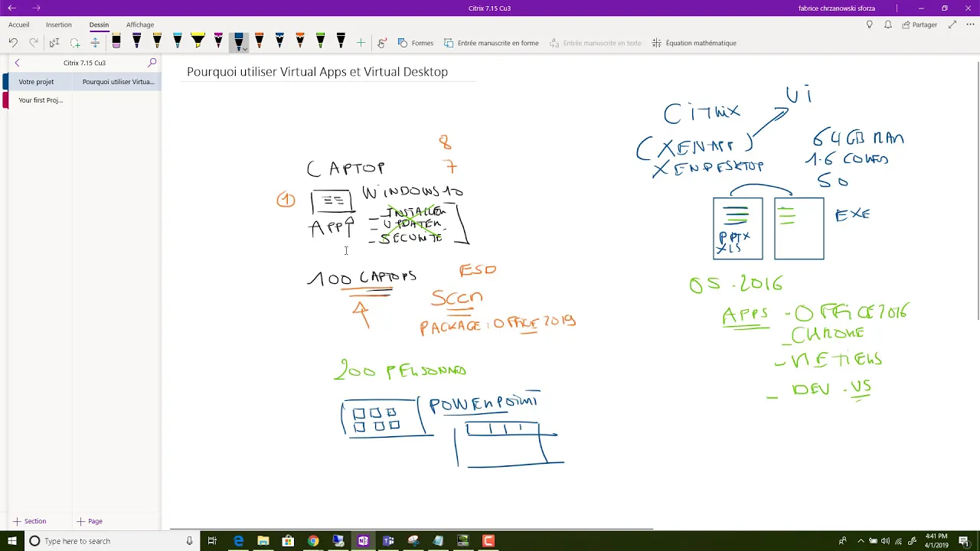Open the Accueil tab
This screenshot has width=980, height=551.
pos(18,24)
